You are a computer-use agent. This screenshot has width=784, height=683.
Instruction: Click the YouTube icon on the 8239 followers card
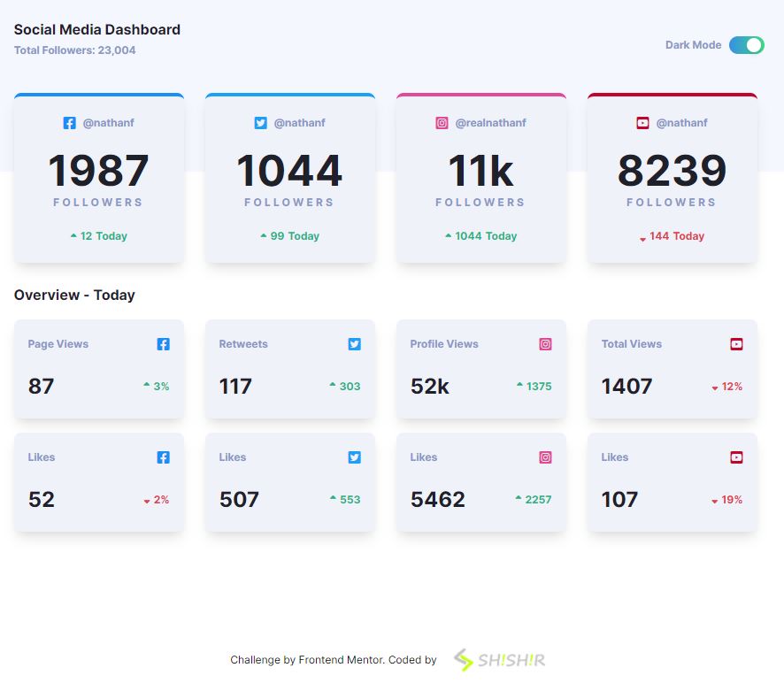(x=642, y=123)
